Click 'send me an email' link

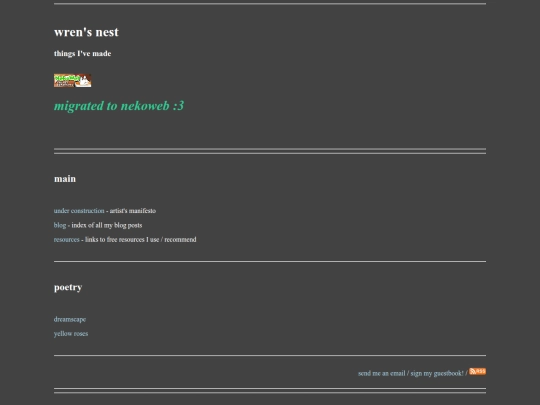click(382, 373)
